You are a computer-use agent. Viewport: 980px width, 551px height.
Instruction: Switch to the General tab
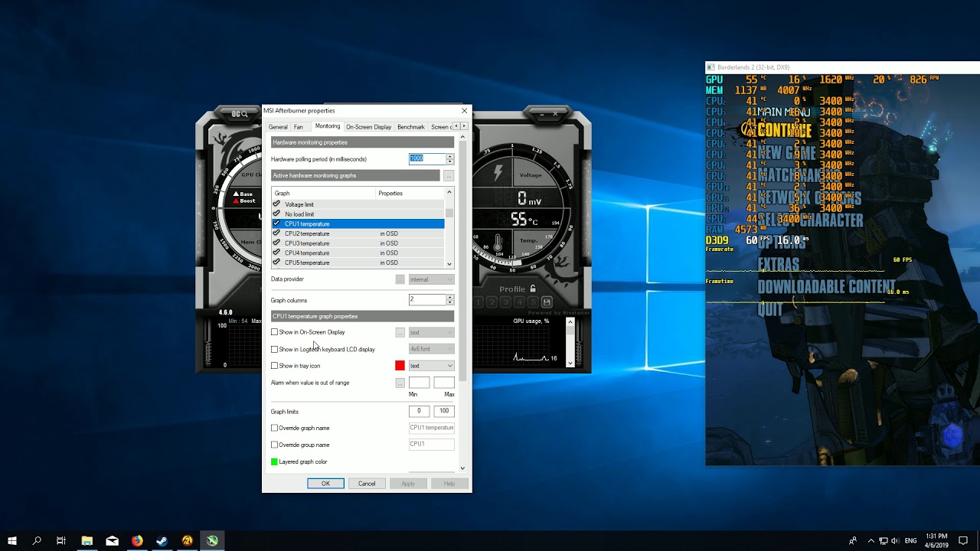click(278, 127)
